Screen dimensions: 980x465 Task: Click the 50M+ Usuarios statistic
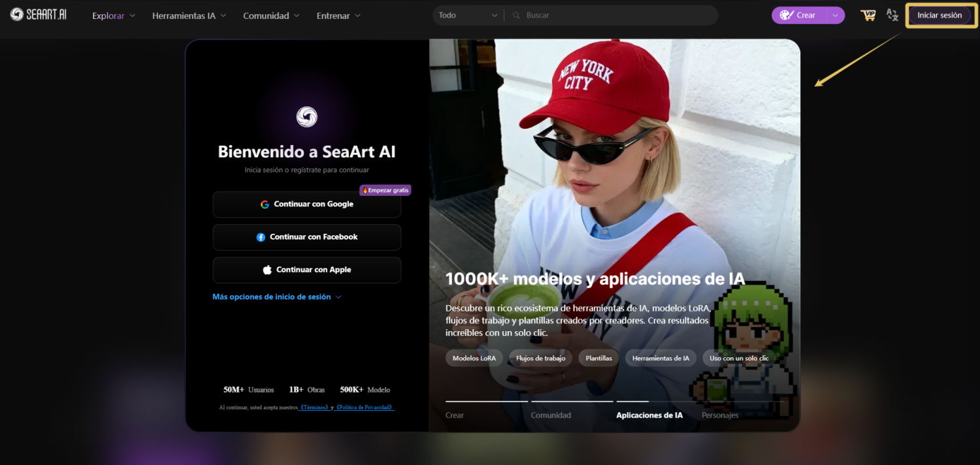pos(248,390)
